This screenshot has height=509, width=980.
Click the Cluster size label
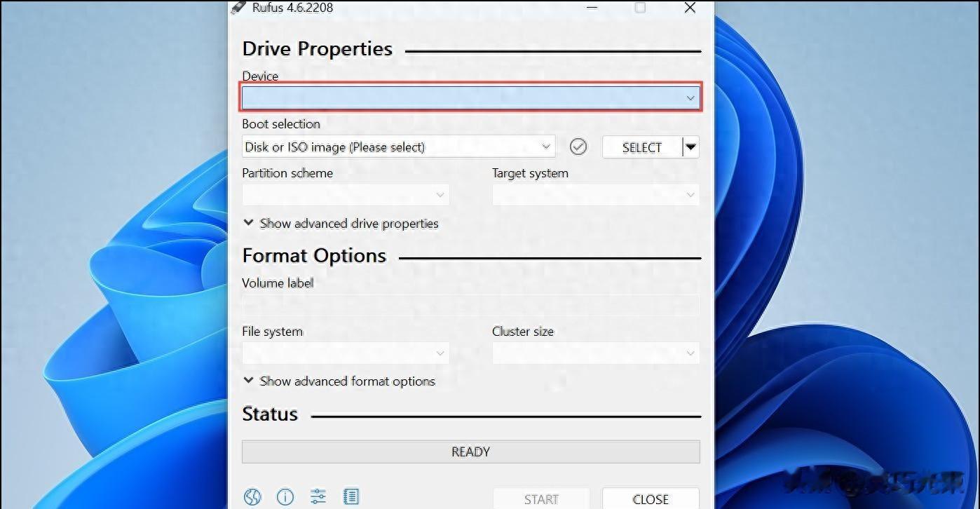coord(523,331)
